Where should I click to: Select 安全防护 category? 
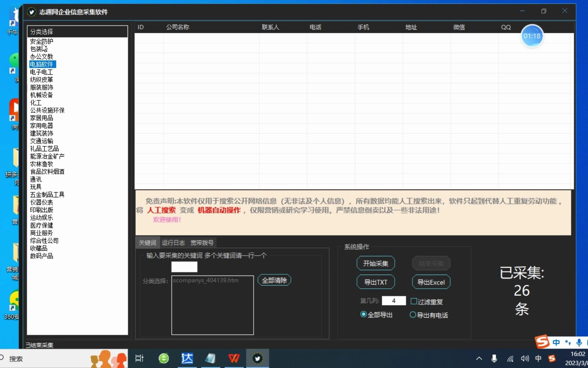tap(42, 41)
